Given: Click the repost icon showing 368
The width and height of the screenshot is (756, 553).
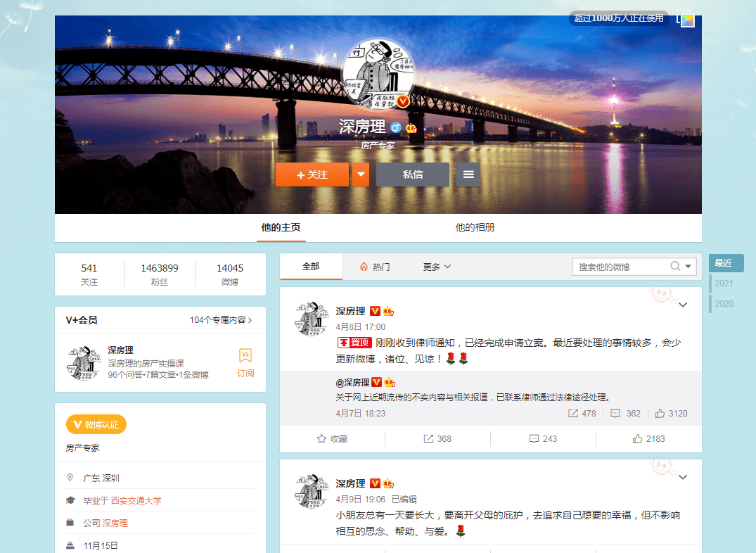Looking at the screenshot, I should pos(428,438).
